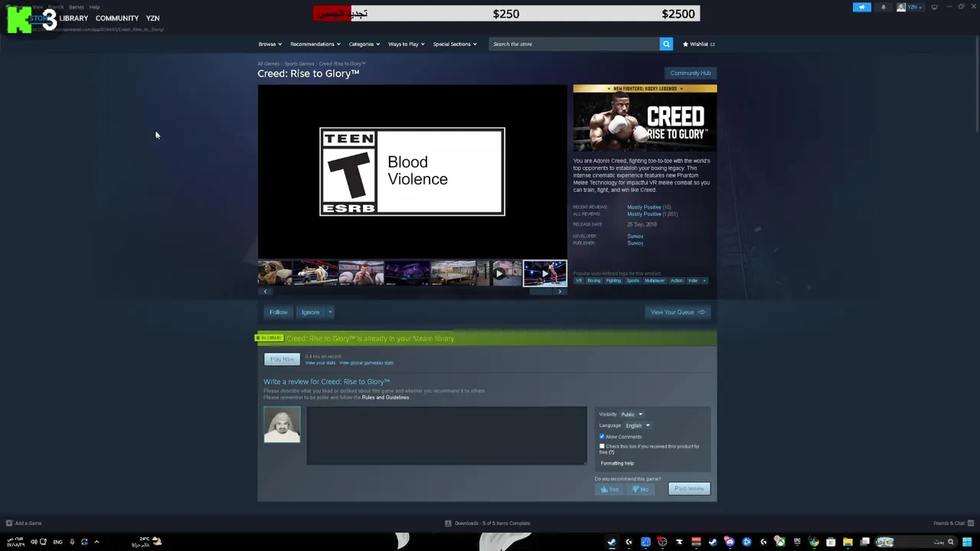Open the dropdown arrow next to Ignore
This screenshot has height=551, width=980.
(330, 312)
